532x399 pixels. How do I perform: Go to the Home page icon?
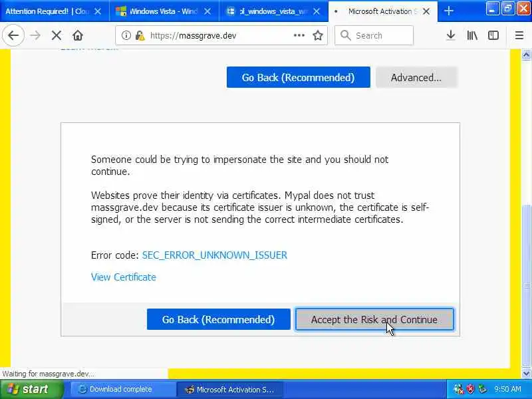tap(78, 35)
